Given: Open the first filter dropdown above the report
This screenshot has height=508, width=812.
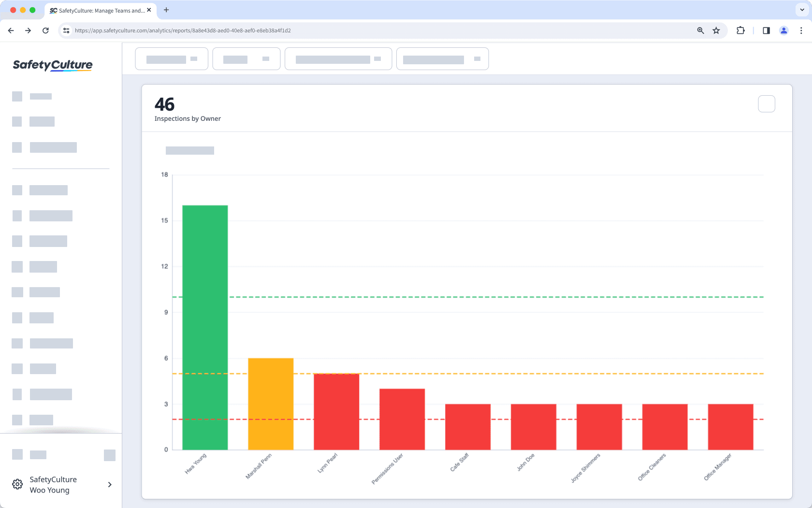Looking at the screenshot, I should 171,58.
